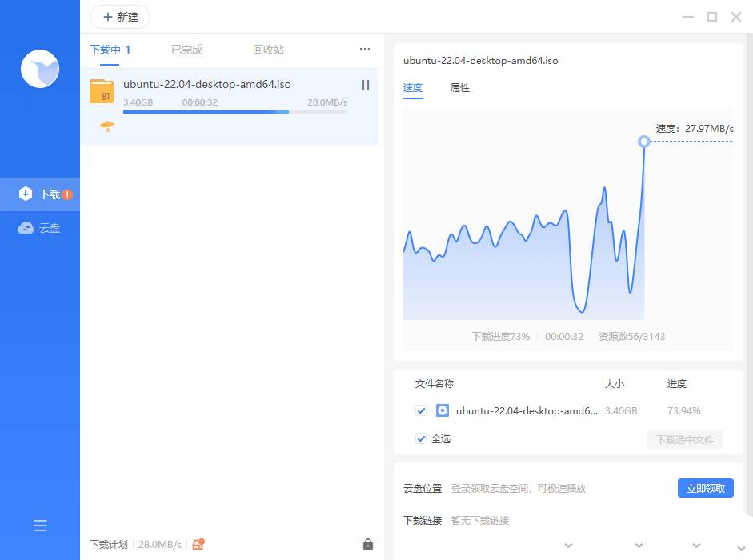Pause the ubuntu-22.04 ISO download

[x=366, y=85]
